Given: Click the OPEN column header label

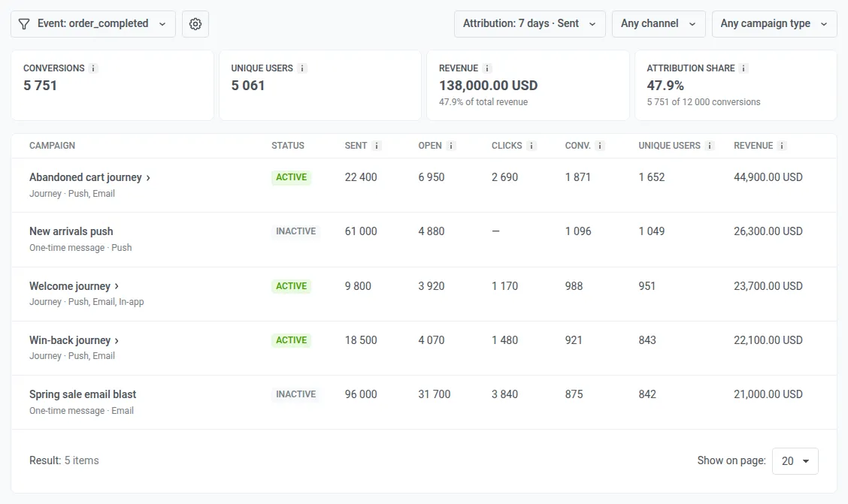Looking at the screenshot, I should click(x=430, y=145).
